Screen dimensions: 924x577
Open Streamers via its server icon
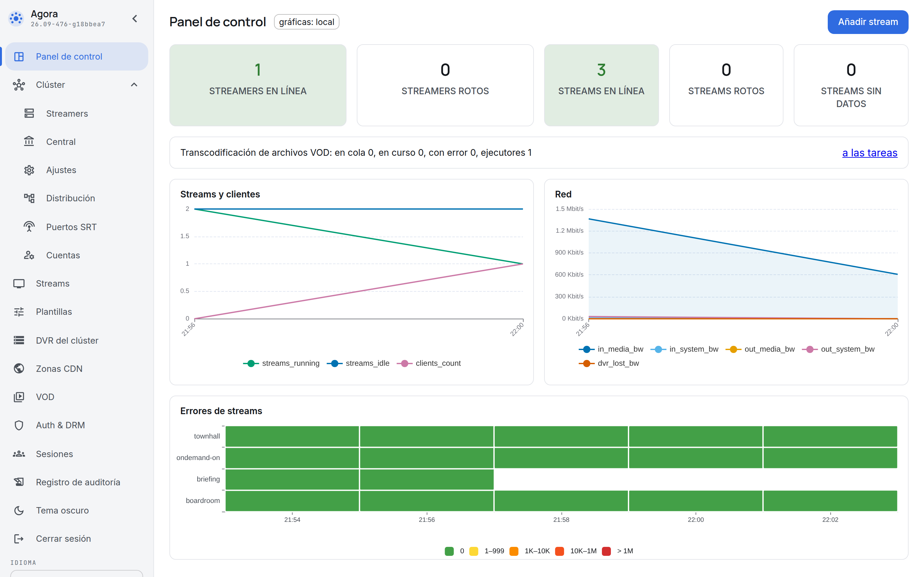[29, 113]
